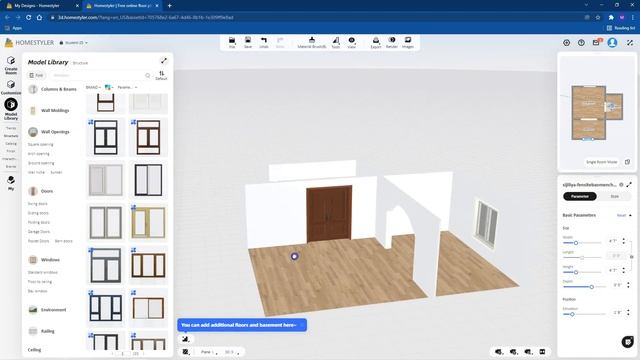Toggle Single Room Mode

[602, 162]
